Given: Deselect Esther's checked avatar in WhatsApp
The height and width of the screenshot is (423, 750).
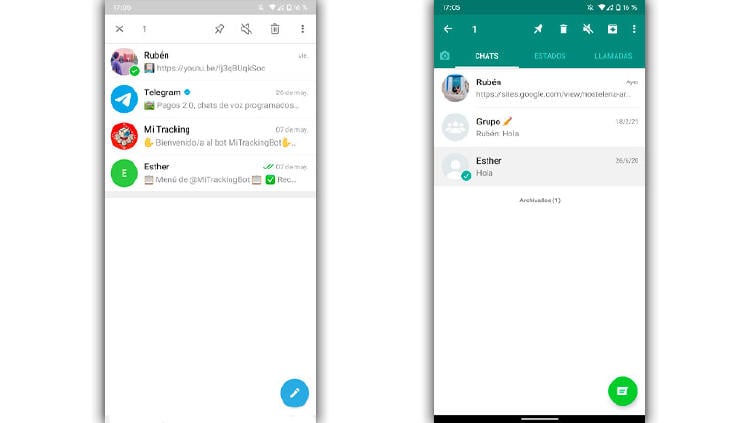Looking at the screenshot, I should [456, 166].
